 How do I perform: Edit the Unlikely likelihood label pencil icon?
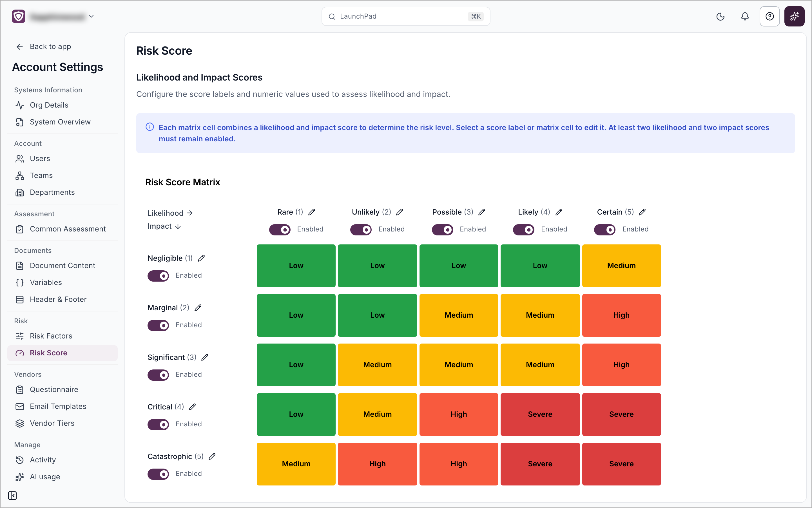400,212
